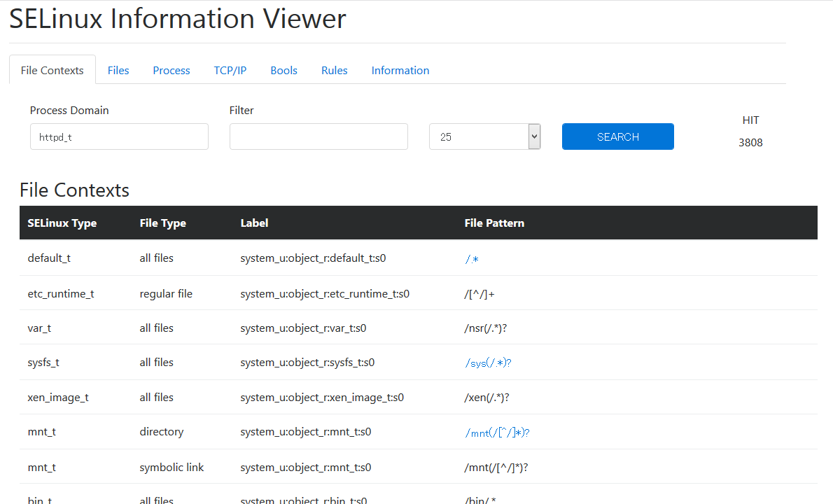This screenshot has width=833, height=504.
Task: Select the symbolic link file type cell
Action: [171, 468]
